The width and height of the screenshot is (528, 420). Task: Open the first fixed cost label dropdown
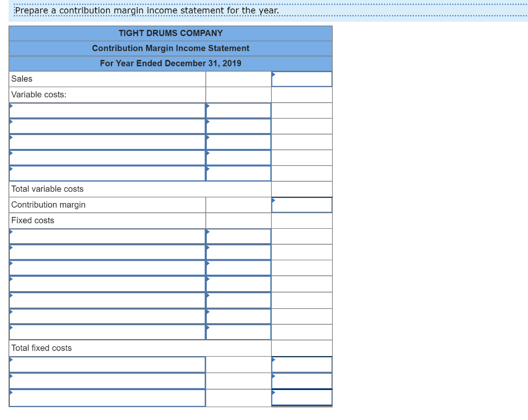click(x=107, y=236)
